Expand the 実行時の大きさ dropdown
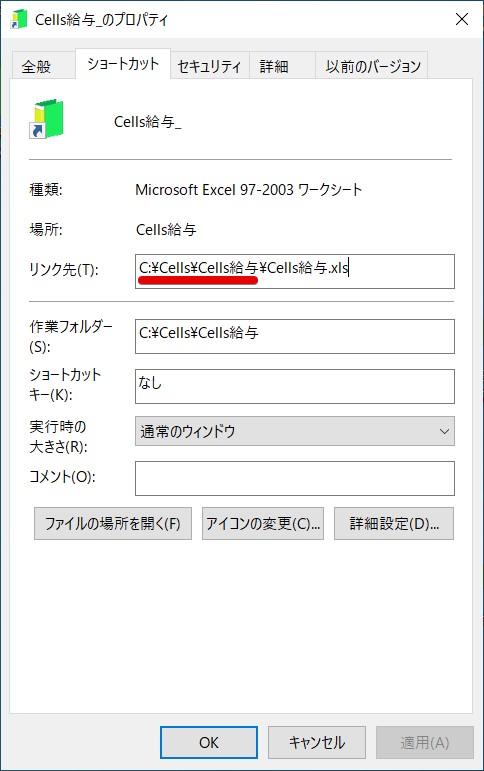484x771 pixels. (x=295, y=431)
